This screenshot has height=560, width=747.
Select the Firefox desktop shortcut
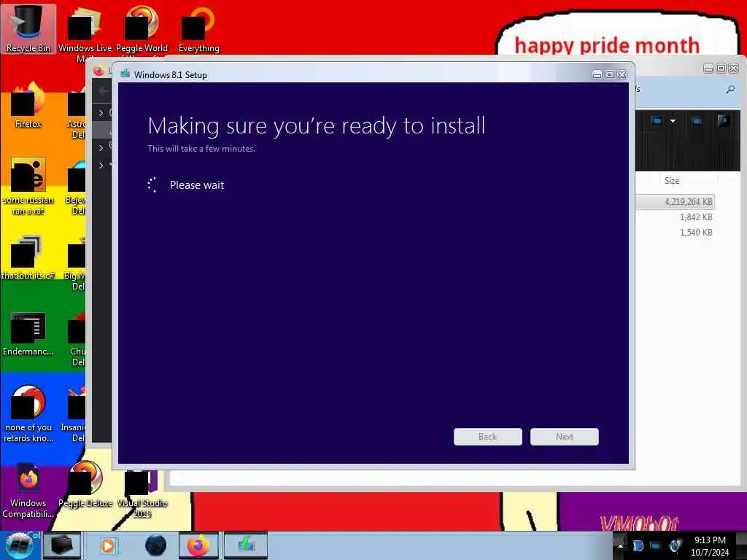[x=28, y=106]
